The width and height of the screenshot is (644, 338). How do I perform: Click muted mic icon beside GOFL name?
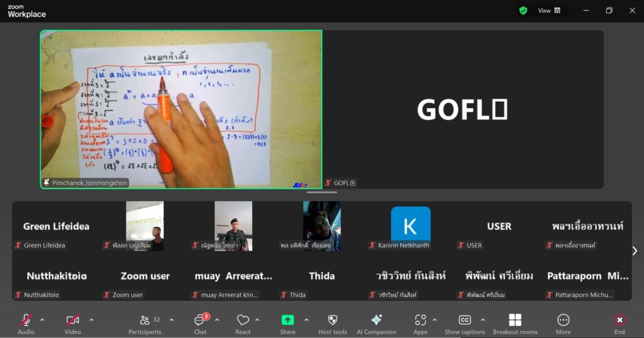(x=328, y=183)
